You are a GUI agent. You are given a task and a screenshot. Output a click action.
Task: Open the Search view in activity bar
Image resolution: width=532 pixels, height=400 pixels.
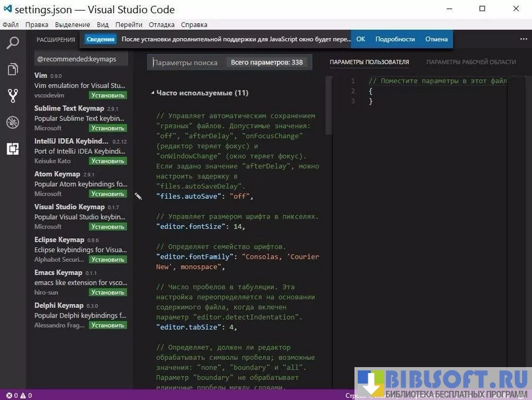[12, 43]
